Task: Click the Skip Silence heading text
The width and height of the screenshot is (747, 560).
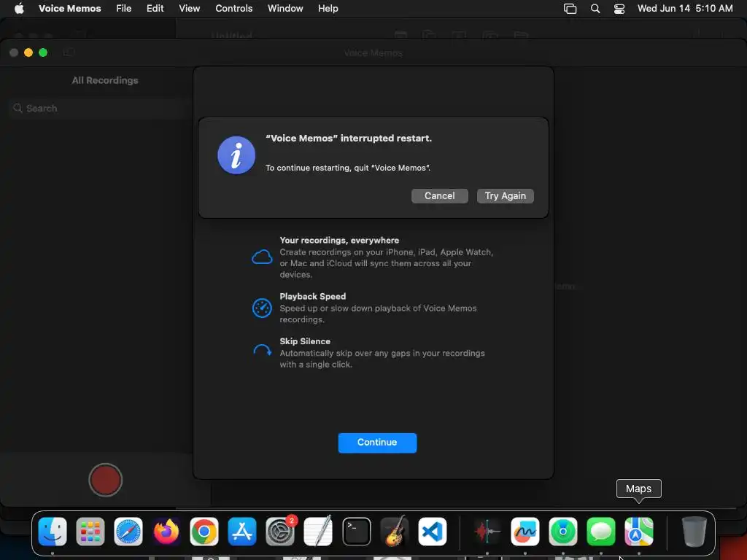Action: 305,341
